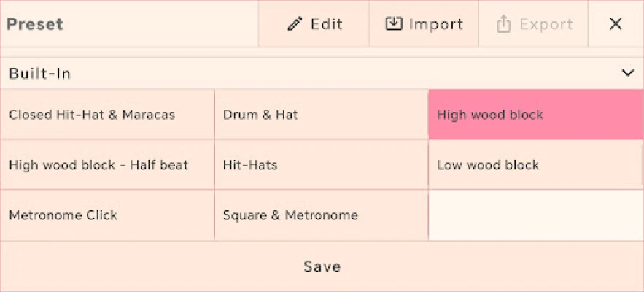
Task: Close the Preset panel with X
Action: click(616, 24)
